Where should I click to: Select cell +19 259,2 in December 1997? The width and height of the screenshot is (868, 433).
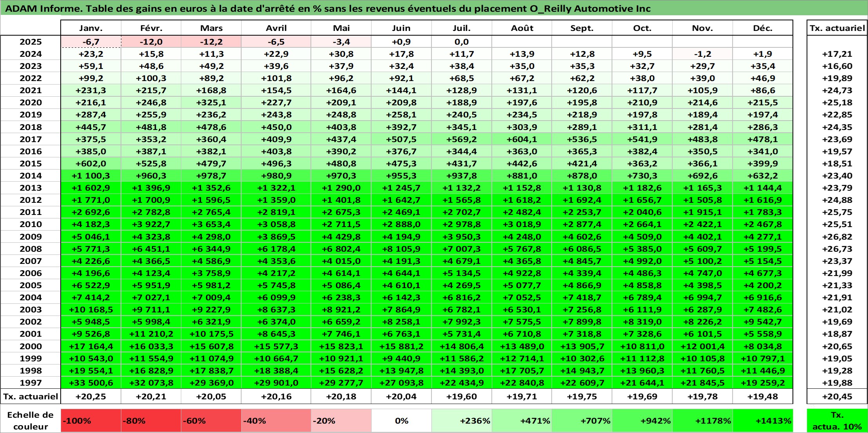763,382
